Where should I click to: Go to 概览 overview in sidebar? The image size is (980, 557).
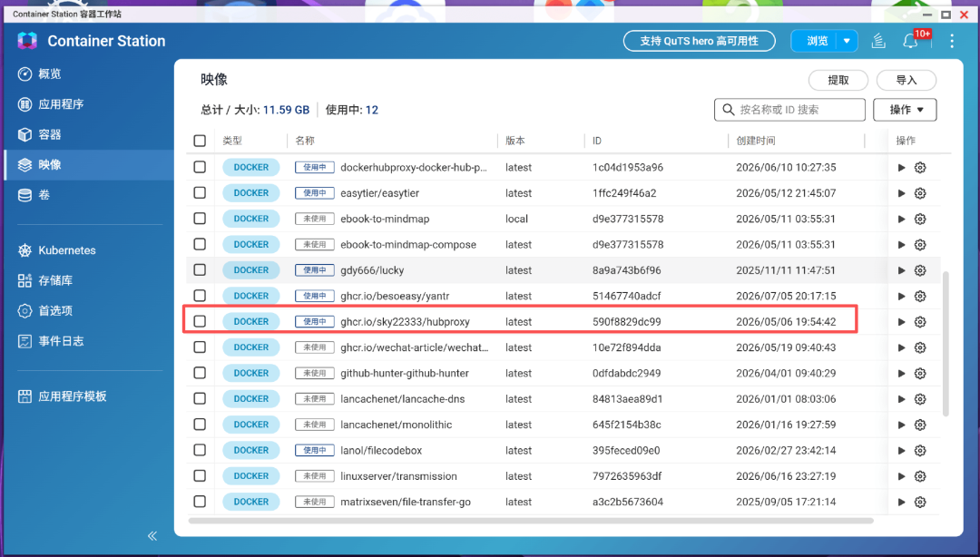88,73
